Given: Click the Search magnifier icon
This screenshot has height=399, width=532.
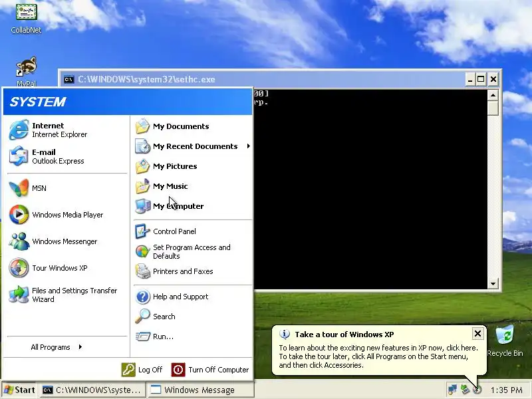Looking at the screenshot, I should [142, 317].
